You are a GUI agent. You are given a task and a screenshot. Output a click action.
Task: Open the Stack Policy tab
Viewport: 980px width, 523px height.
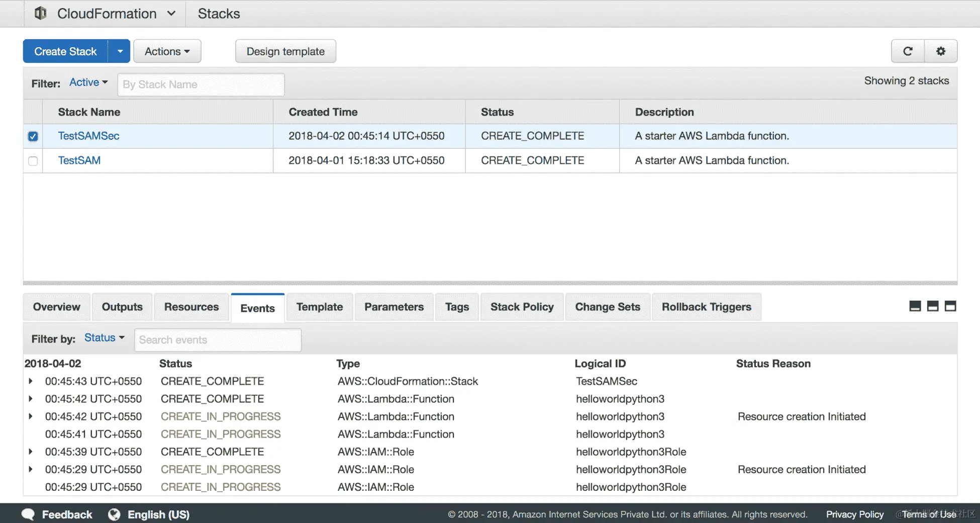click(522, 307)
